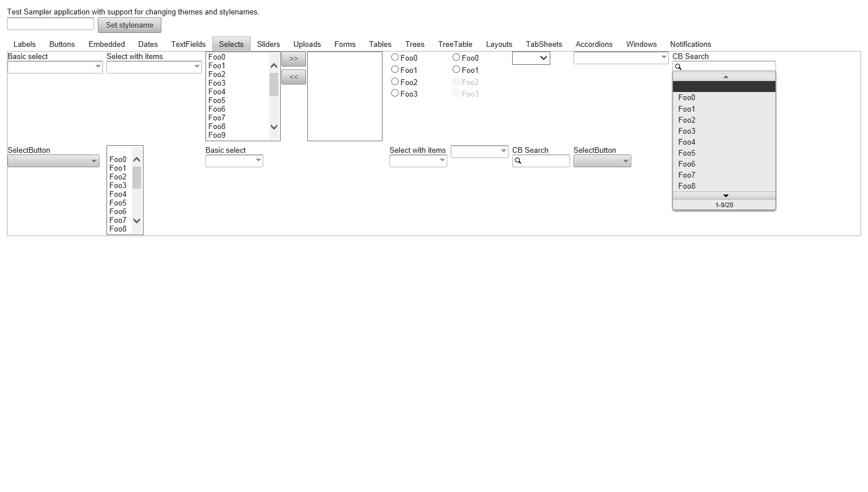Click the lower CB Search input field
The image size is (868, 492).
(541, 161)
